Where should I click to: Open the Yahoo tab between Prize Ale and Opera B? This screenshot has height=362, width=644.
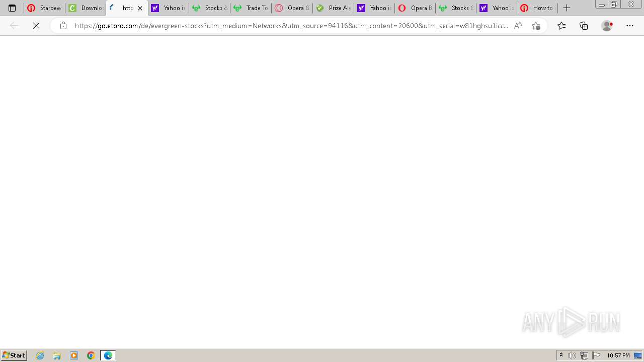375,8
